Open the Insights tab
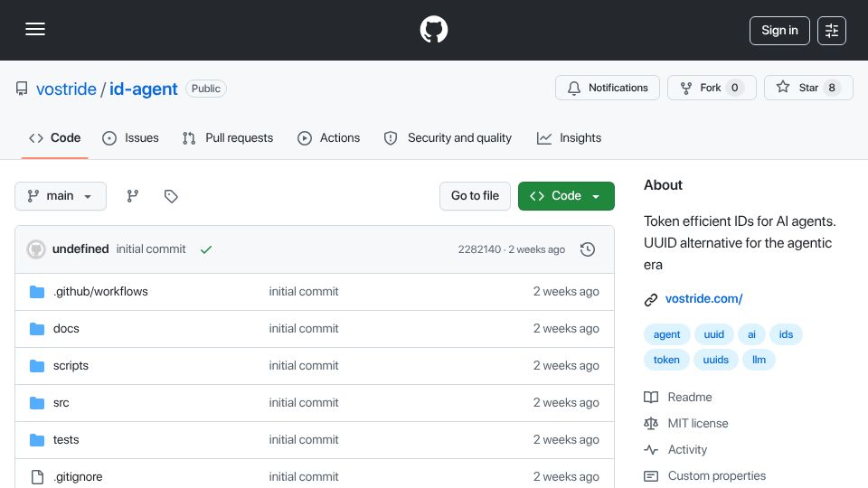 point(569,137)
